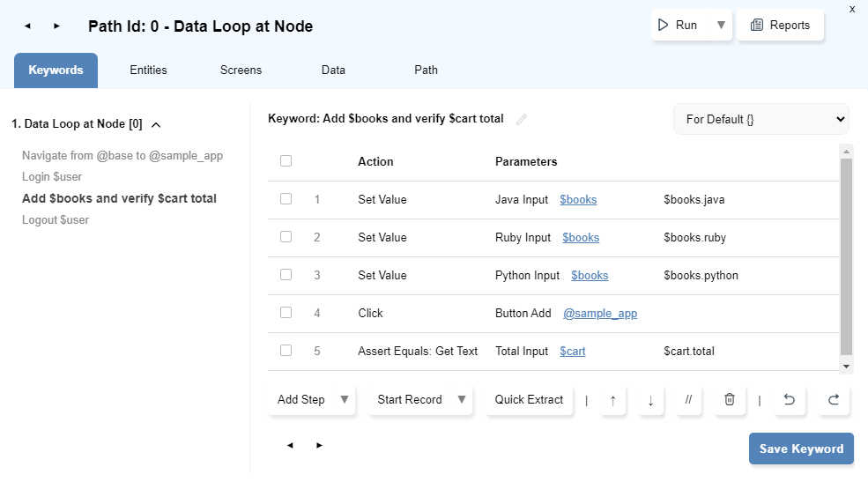Undo the last change
The image size is (868, 482).
tap(790, 400)
